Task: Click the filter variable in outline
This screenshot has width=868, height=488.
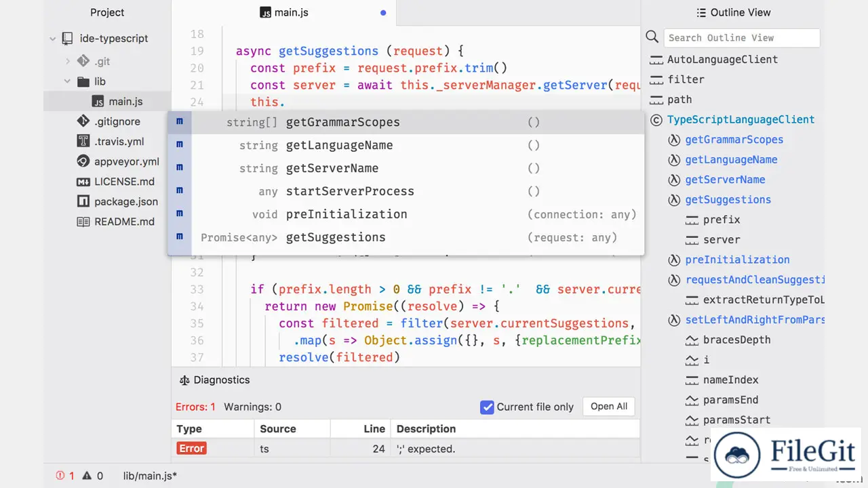Action: (686, 79)
